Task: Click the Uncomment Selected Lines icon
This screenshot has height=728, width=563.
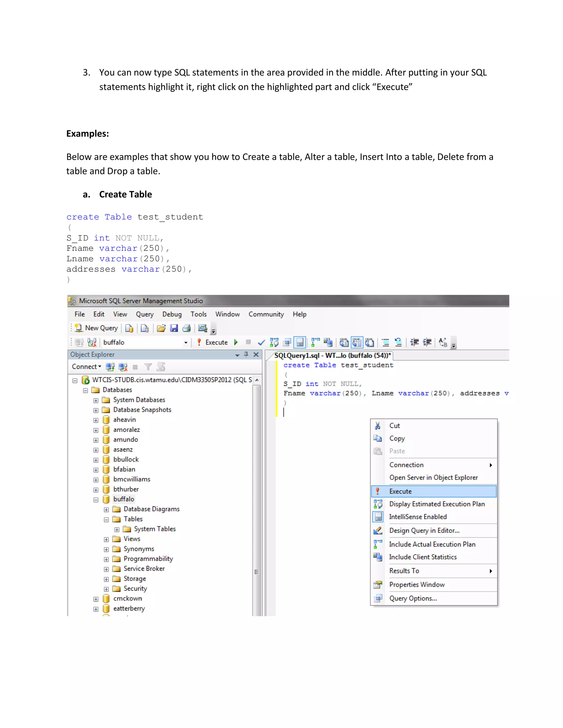Action: pyautogui.click(x=398, y=342)
